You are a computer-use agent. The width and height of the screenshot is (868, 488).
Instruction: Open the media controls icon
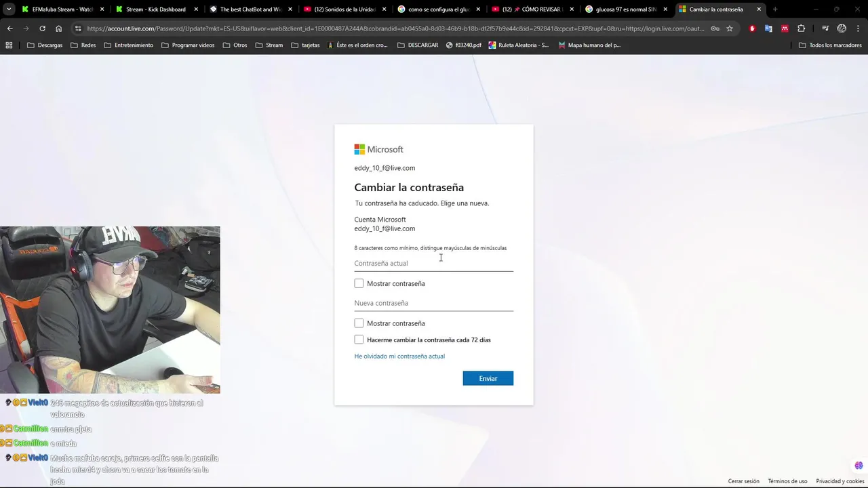[x=825, y=28]
